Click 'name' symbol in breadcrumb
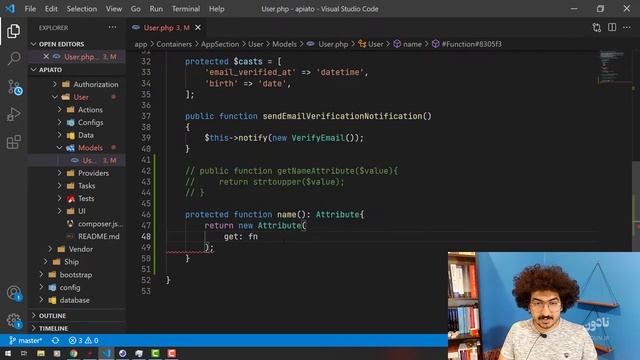The height and width of the screenshot is (360, 640). [x=412, y=44]
